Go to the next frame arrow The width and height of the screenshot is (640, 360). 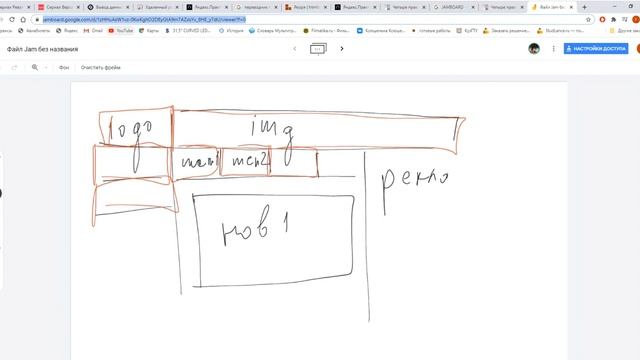click(342, 49)
